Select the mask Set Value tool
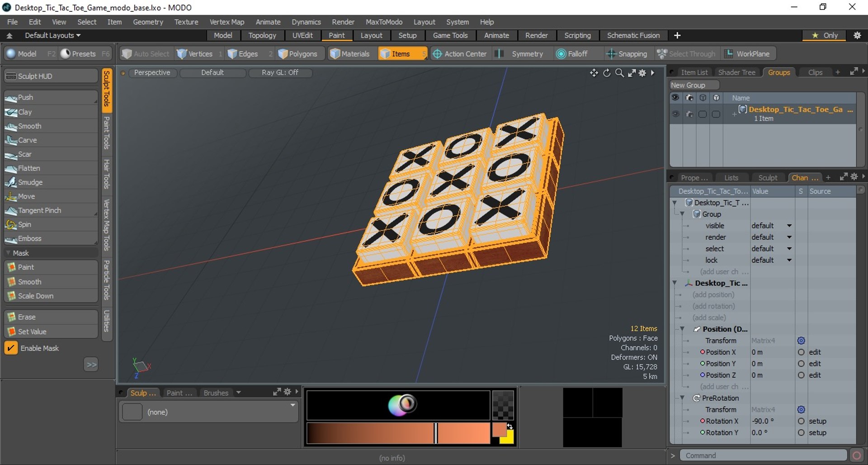This screenshot has height=465, width=868. [x=51, y=331]
